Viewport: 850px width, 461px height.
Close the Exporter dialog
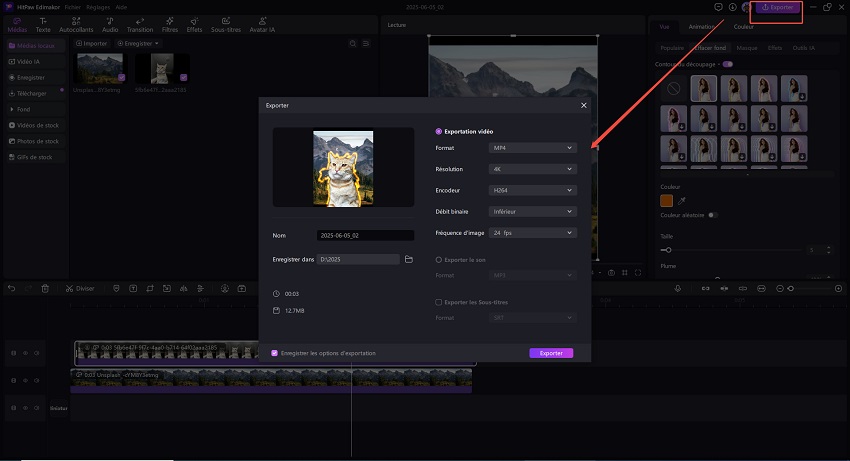(584, 105)
